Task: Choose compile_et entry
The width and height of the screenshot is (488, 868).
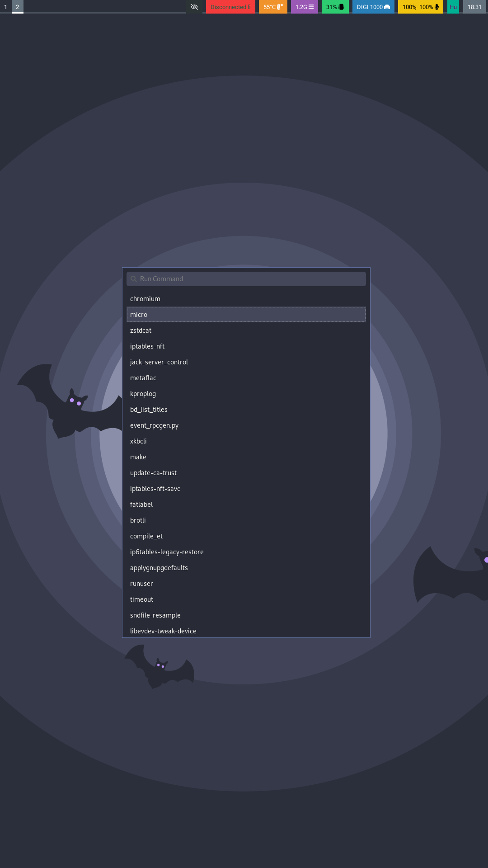Action: pyautogui.click(x=246, y=536)
